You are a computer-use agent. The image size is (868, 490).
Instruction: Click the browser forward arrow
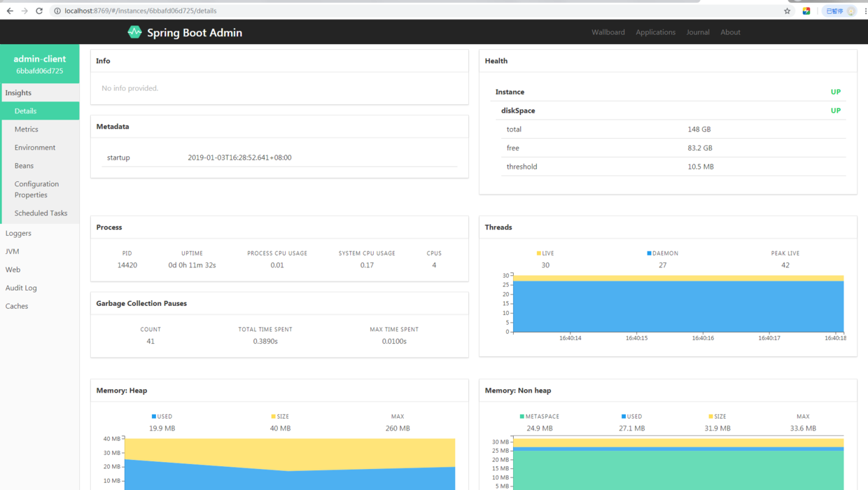[x=24, y=11]
